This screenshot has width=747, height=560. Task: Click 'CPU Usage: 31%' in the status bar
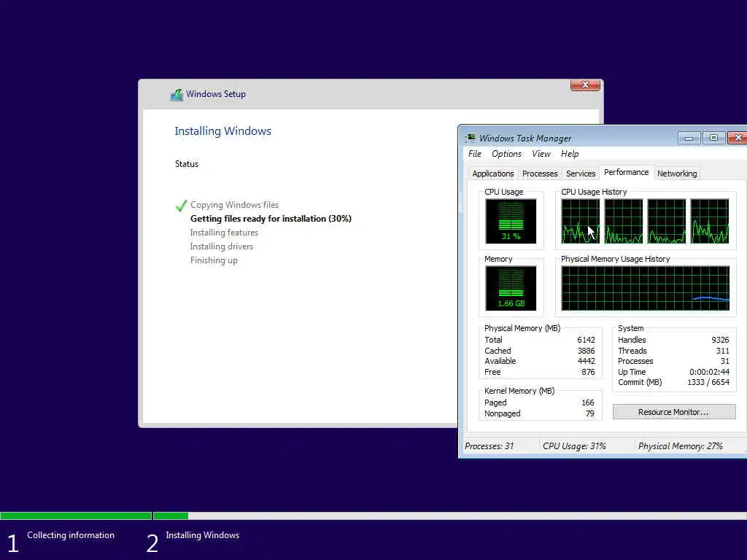click(x=575, y=446)
